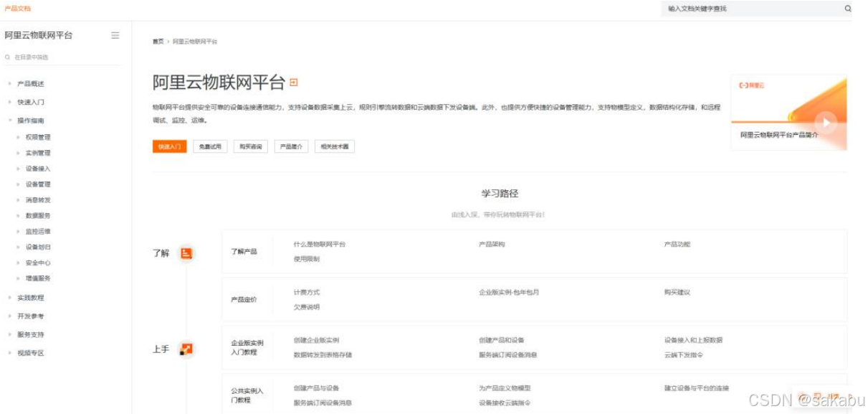The width and height of the screenshot is (868, 414).
Task: Open the 计费方式 link
Action: pyautogui.click(x=307, y=293)
